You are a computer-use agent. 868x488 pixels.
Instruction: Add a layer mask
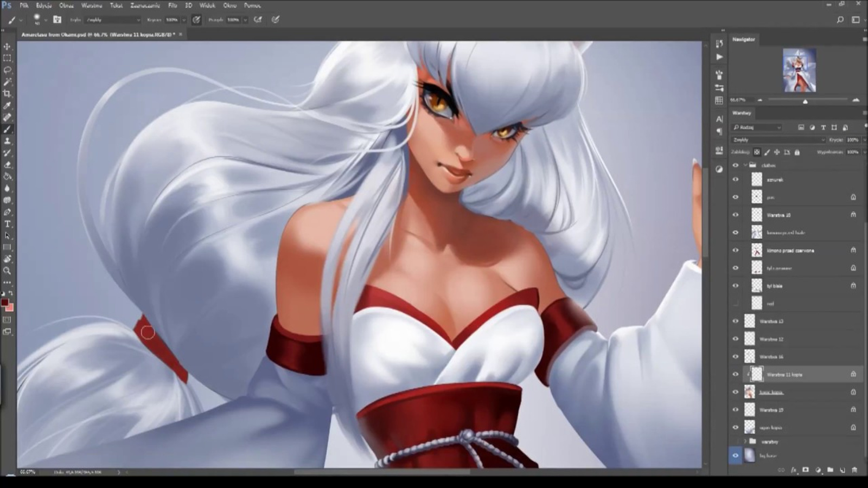pyautogui.click(x=806, y=470)
